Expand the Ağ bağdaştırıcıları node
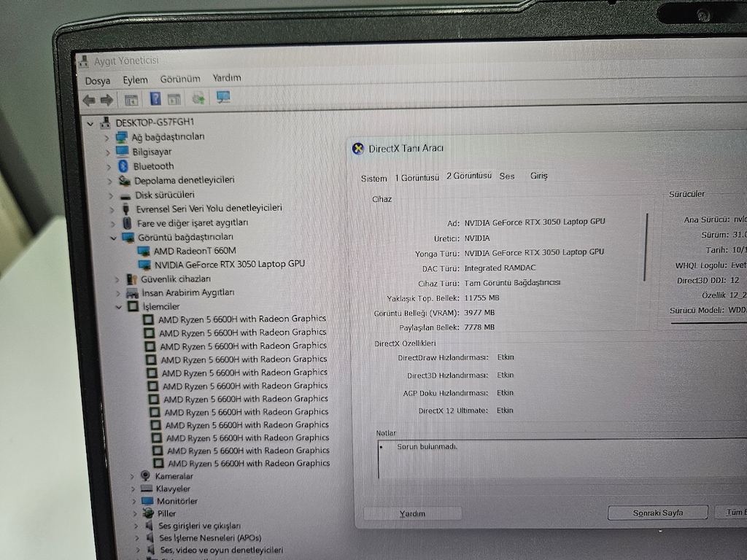 coord(107,139)
